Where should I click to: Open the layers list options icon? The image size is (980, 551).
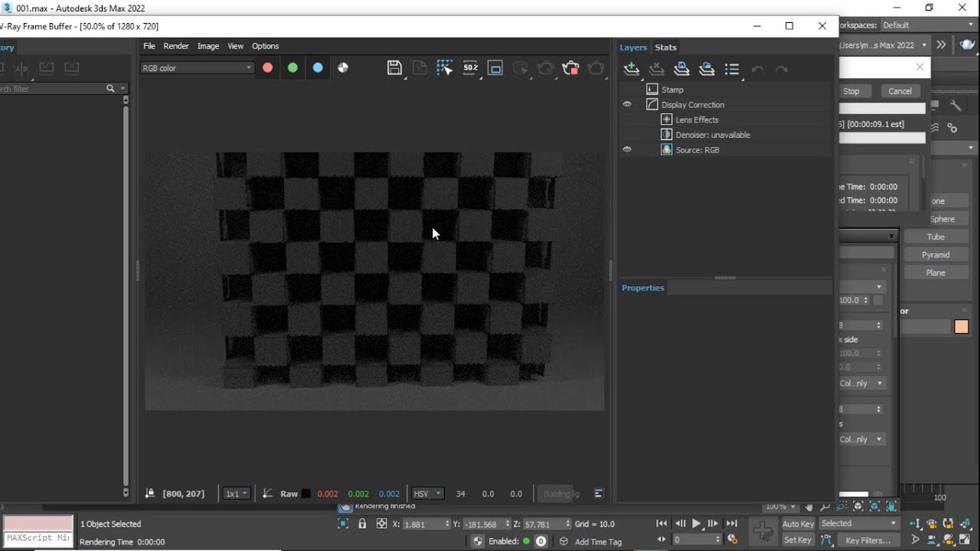click(x=732, y=69)
